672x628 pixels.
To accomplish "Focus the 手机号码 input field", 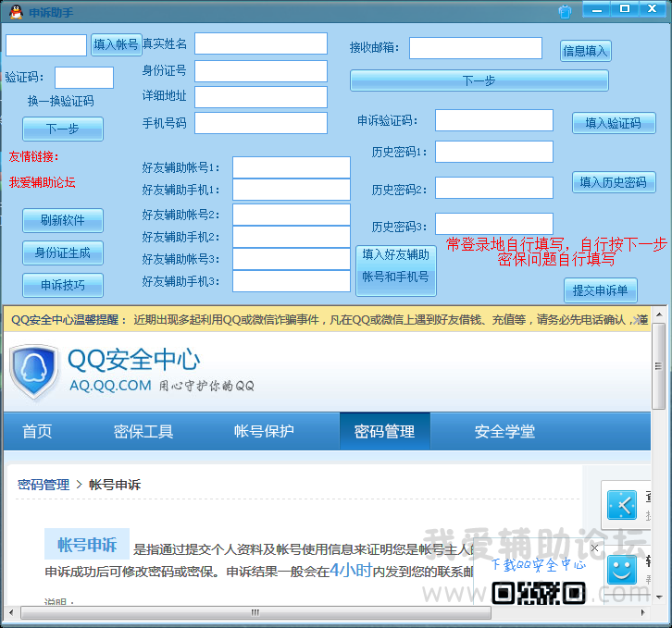I will coord(261,123).
